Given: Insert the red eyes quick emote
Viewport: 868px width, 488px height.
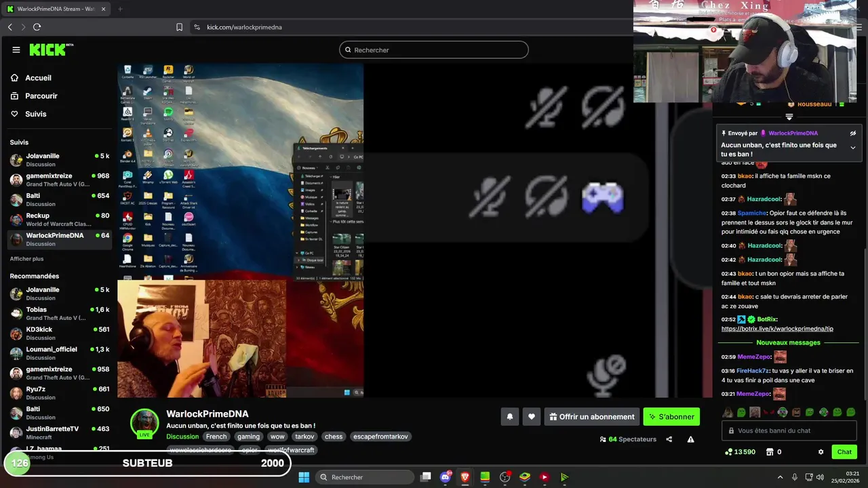Looking at the screenshot, I should click(x=768, y=412).
